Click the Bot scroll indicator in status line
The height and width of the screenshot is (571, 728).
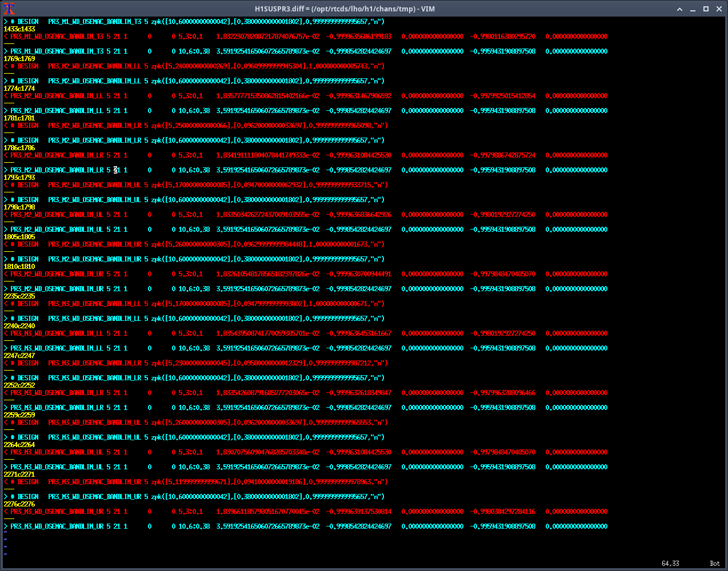pos(714,564)
